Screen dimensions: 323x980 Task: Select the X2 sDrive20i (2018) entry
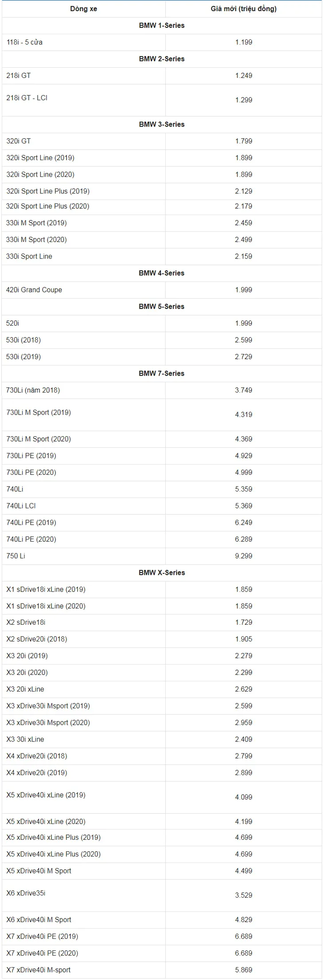[37, 639]
